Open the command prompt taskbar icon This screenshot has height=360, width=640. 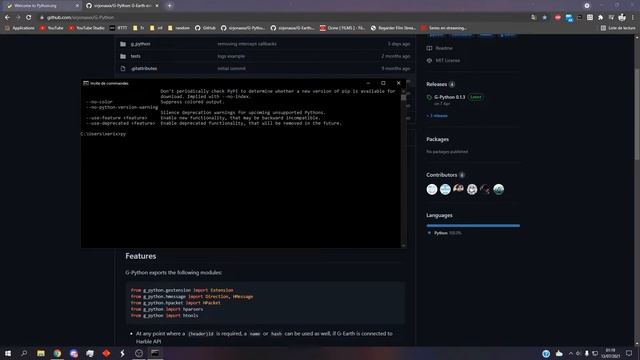pos(155,353)
